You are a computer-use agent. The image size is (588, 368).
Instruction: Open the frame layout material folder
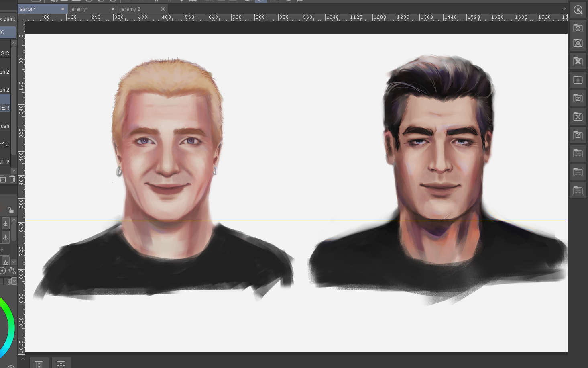578,98
